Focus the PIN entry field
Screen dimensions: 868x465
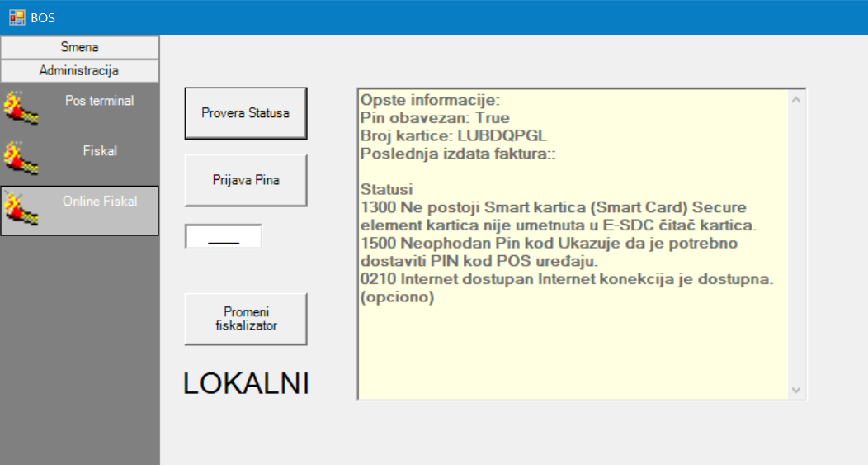[x=223, y=237]
